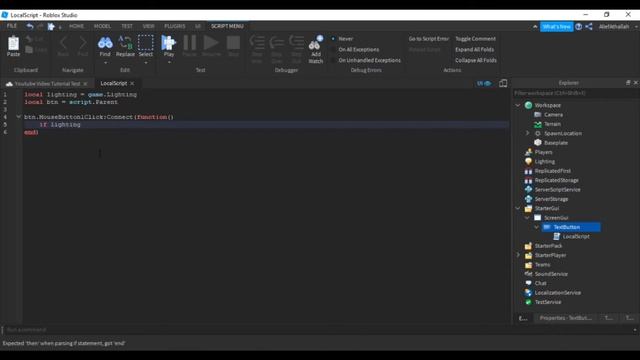The width and height of the screenshot is (640, 360).
Task: Click the split view icon above the editor
Action: 503,83
